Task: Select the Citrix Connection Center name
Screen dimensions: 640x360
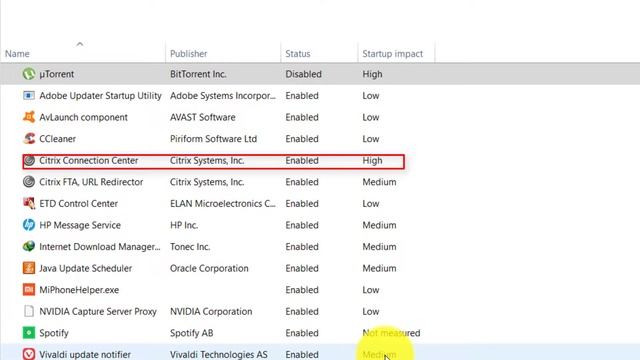Action: coord(89,160)
